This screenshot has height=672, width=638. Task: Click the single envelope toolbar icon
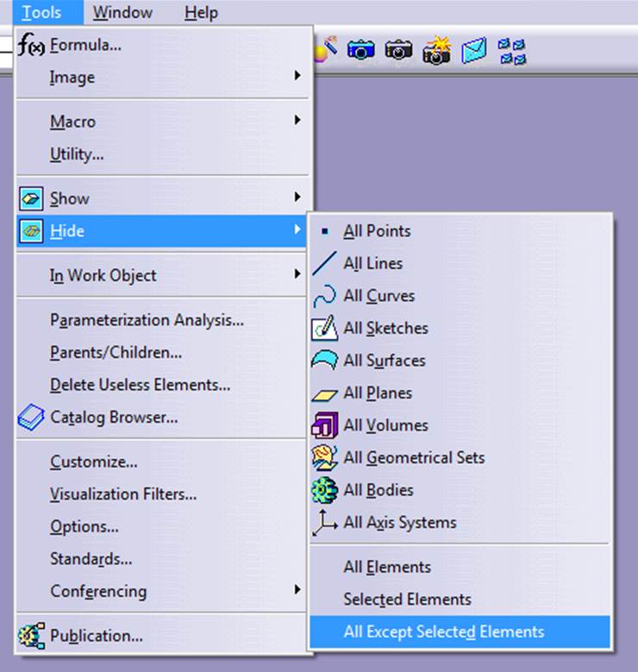[x=474, y=50]
